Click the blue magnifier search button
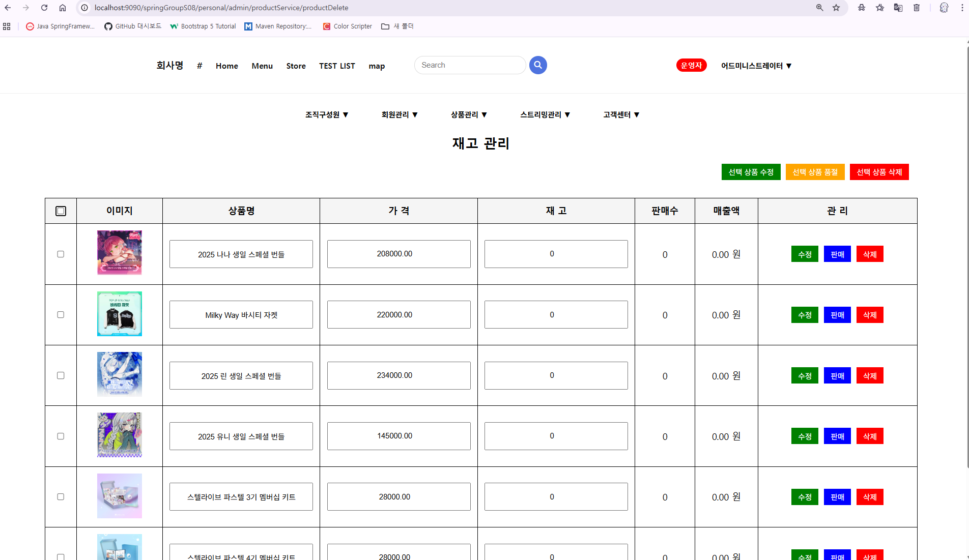Image resolution: width=969 pixels, height=560 pixels. [538, 65]
